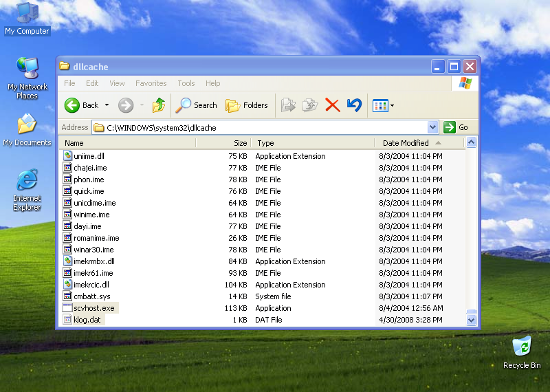Select the imekr61.ime file icon
This screenshot has height=392, width=550.
coord(67,272)
